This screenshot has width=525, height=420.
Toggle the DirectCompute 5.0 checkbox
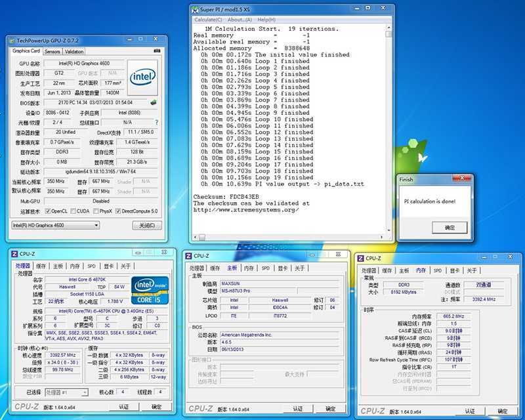(118, 211)
